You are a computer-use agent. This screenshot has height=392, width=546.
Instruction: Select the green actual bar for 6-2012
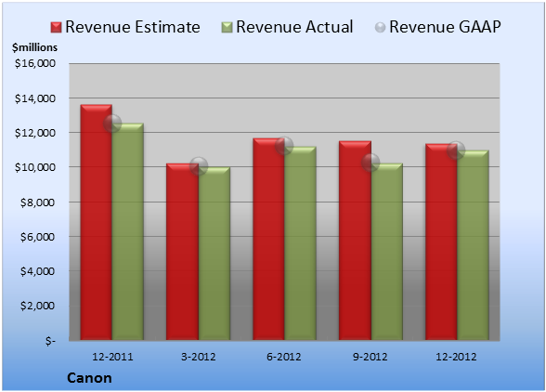[x=300, y=243]
